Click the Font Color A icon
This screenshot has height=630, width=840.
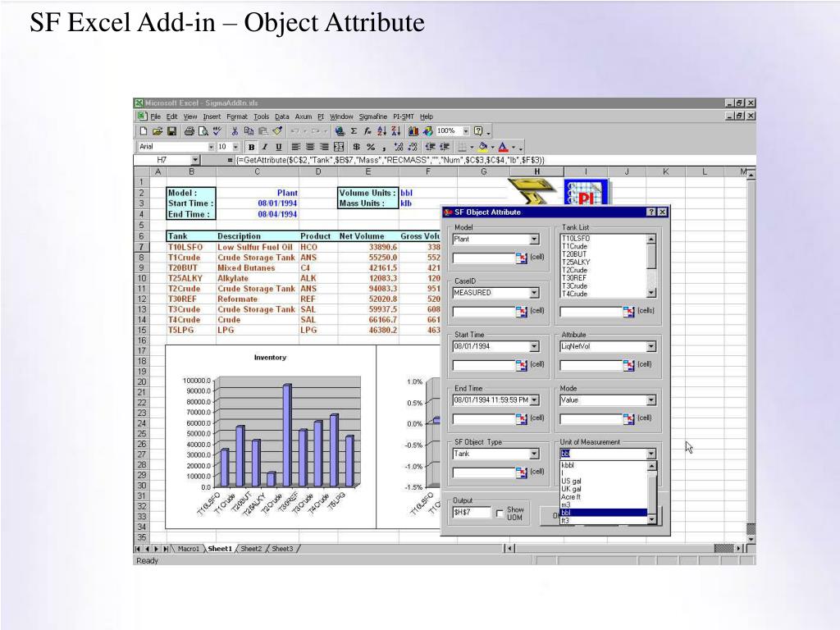coord(503,147)
